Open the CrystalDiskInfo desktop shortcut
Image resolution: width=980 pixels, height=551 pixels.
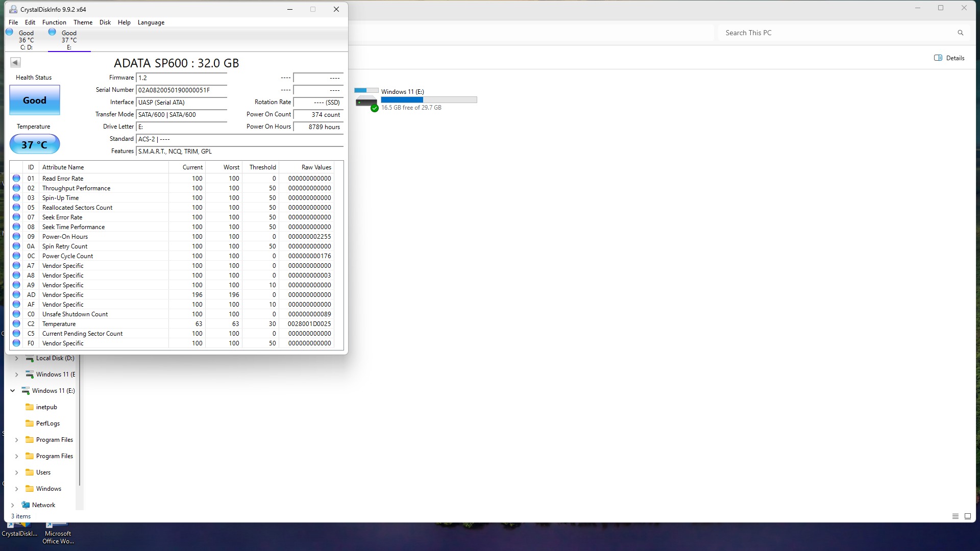[19, 530]
